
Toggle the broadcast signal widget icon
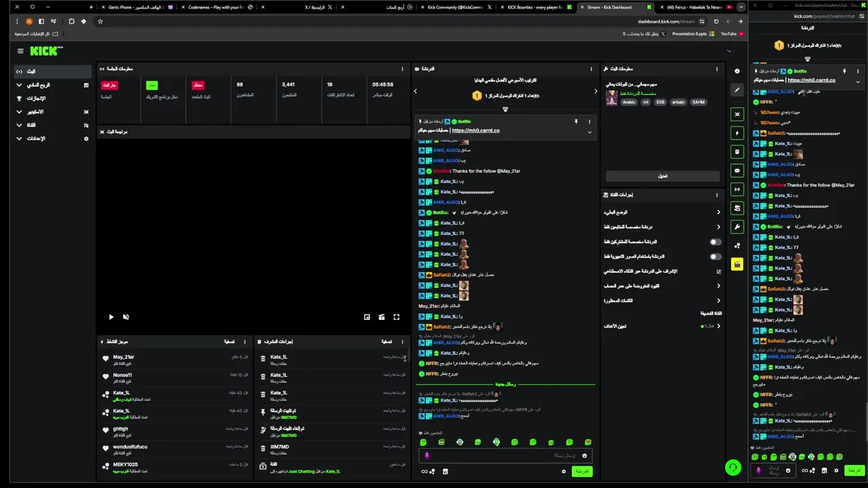click(x=737, y=189)
